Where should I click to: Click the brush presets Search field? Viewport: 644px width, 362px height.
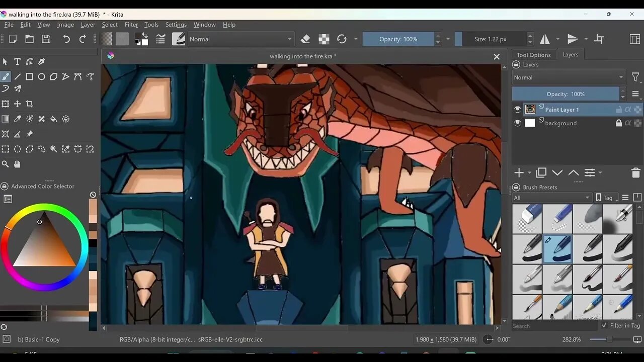555,326
